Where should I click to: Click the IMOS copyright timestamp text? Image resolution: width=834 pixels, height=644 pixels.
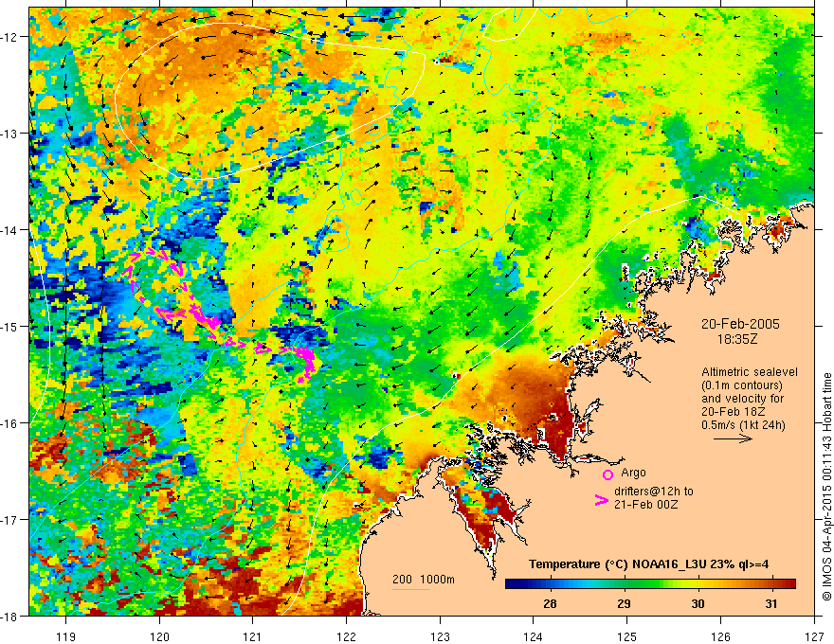click(x=827, y=487)
